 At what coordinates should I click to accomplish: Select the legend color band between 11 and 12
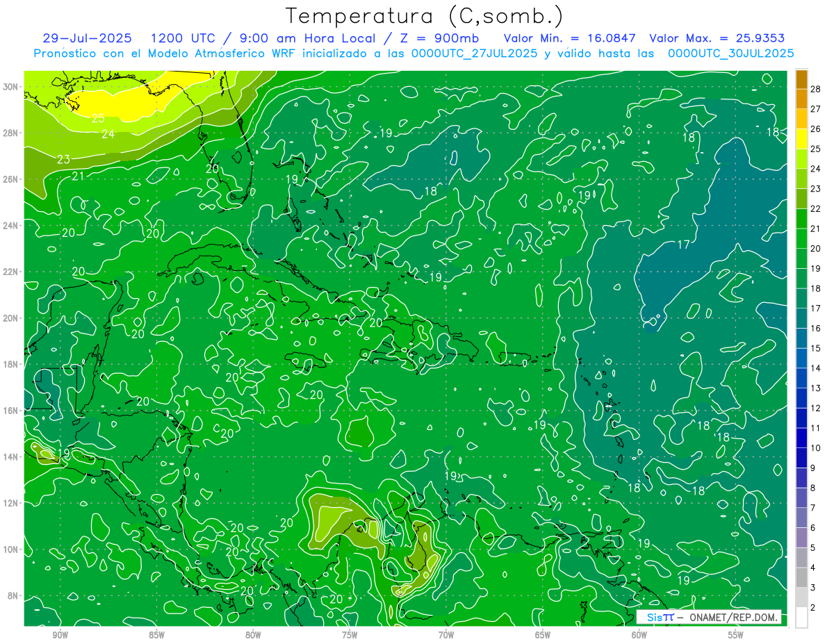tap(801, 418)
